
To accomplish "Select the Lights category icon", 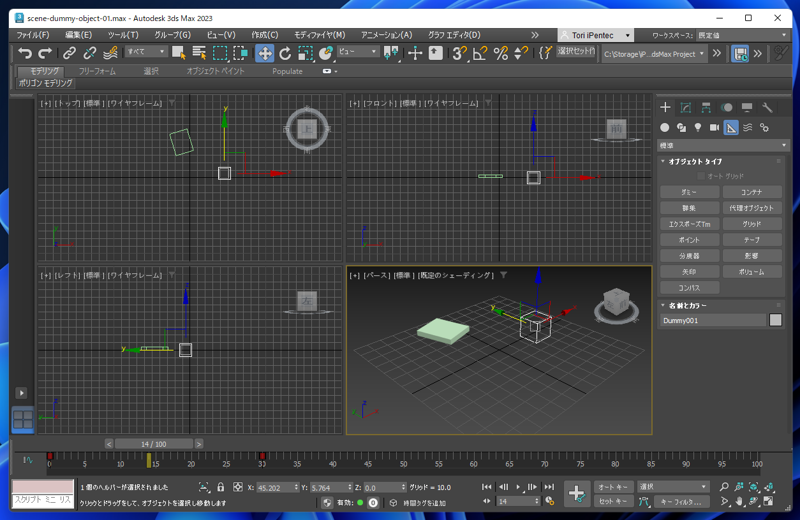I will click(x=698, y=128).
